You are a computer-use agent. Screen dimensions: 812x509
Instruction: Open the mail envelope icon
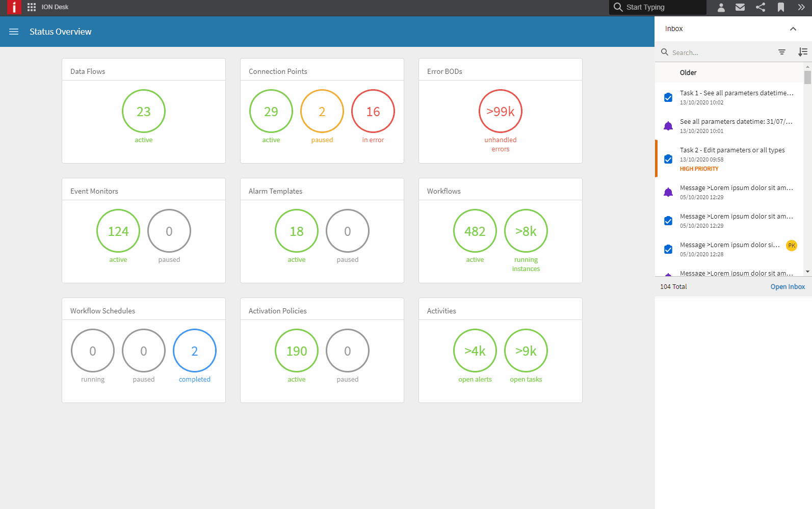coord(740,7)
